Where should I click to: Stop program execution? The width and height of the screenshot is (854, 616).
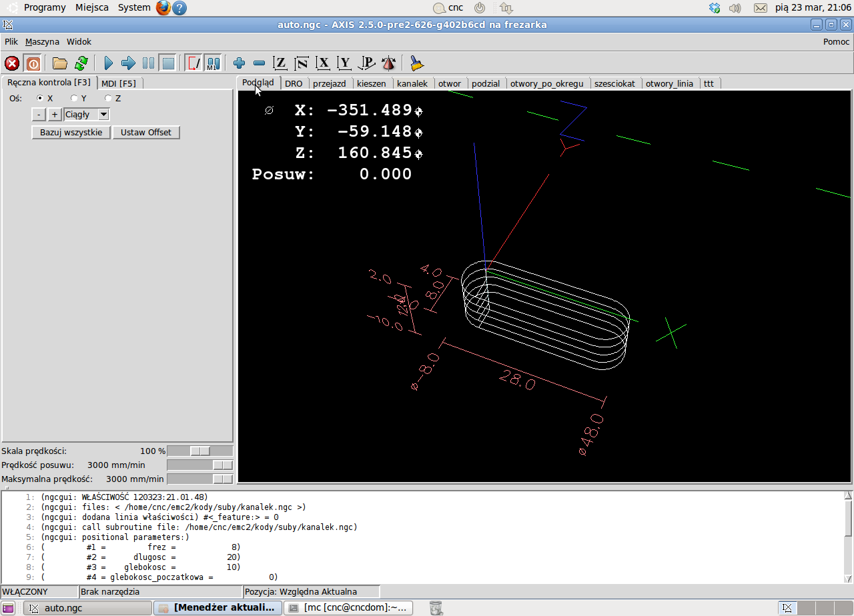point(168,63)
